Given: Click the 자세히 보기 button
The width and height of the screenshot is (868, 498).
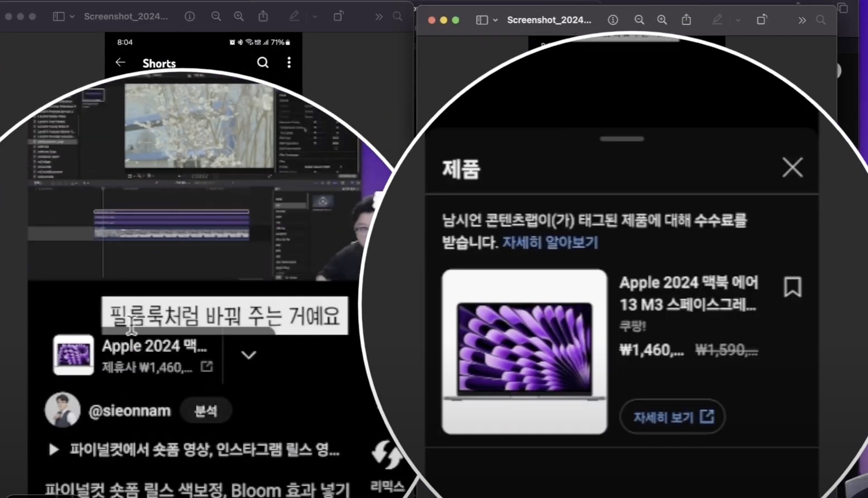Looking at the screenshot, I should [x=672, y=416].
